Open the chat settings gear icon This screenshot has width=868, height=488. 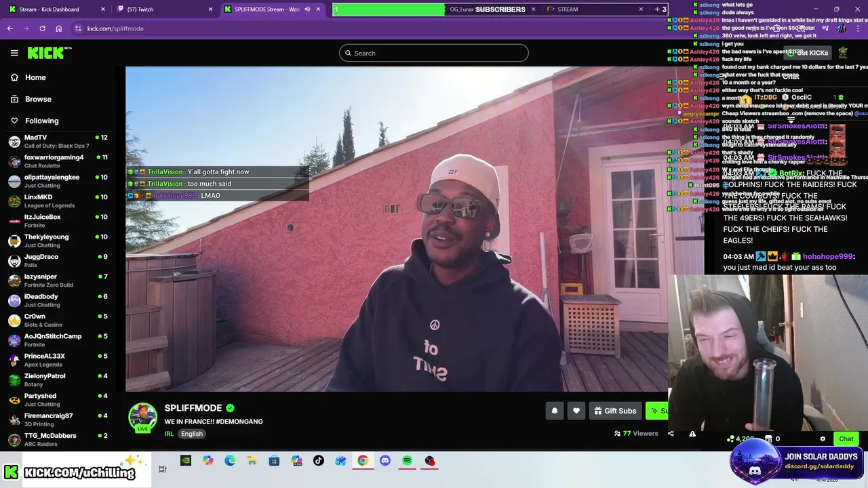coord(823,439)
